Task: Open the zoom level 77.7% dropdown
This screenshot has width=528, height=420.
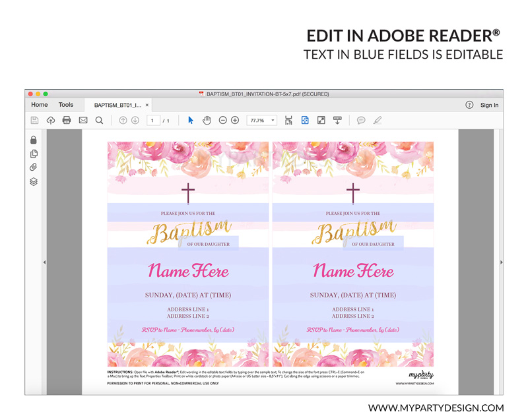Action: tap(262, 121)
